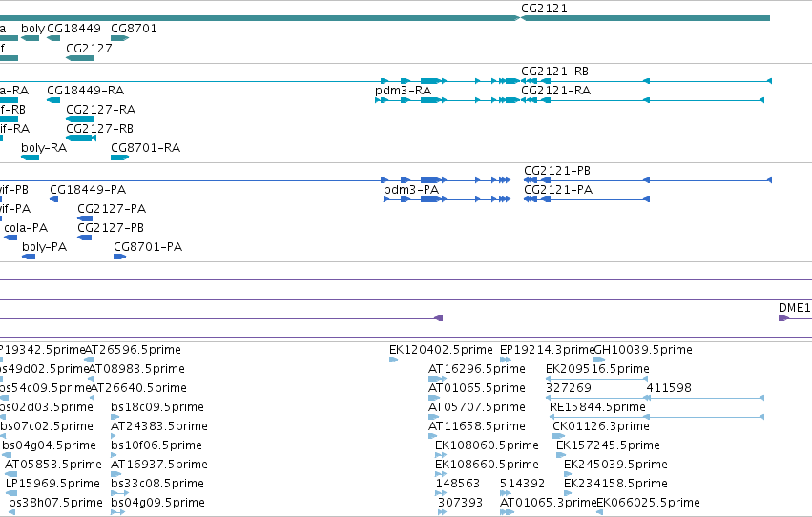Image resolution: width=812 pixels, height=517 pixels.
Task: Select the EK108060.5prime EST label
Action: 487,445
